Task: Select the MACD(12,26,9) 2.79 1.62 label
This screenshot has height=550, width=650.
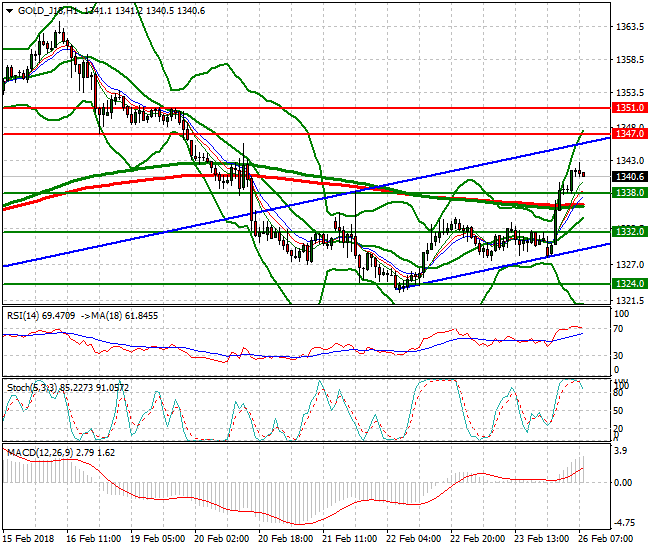Action: (x=61, y=453)
